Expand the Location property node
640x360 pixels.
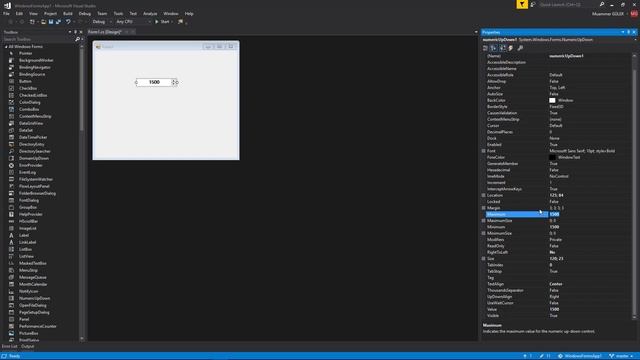pos(484,195)
